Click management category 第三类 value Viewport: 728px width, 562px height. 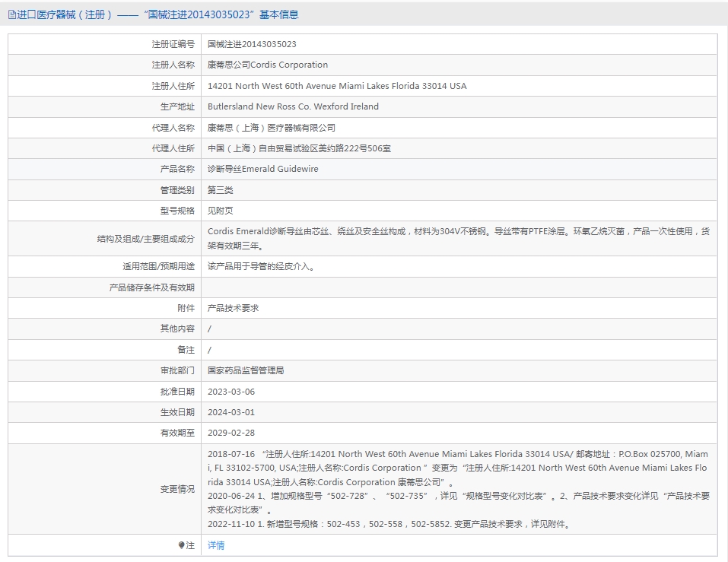click(x=221, y=190)
